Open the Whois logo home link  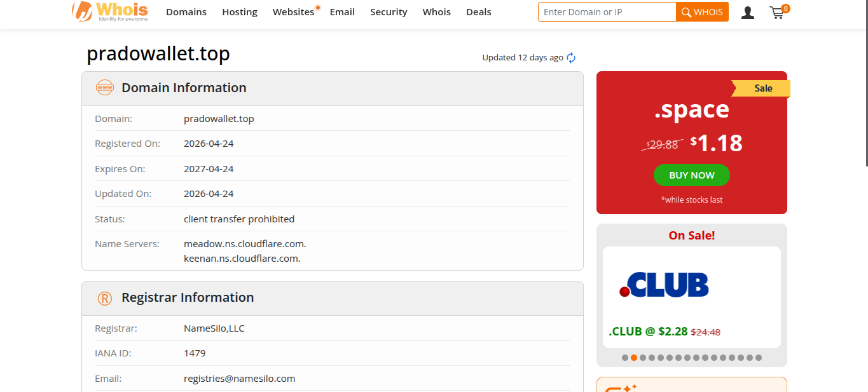pyautogui.click(x=110, y=11)
